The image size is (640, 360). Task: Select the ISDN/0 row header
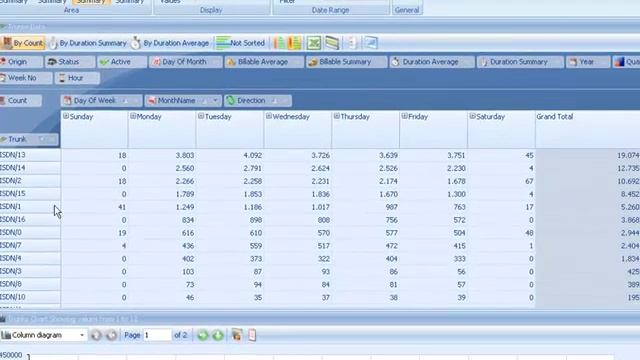pos(30,233)
